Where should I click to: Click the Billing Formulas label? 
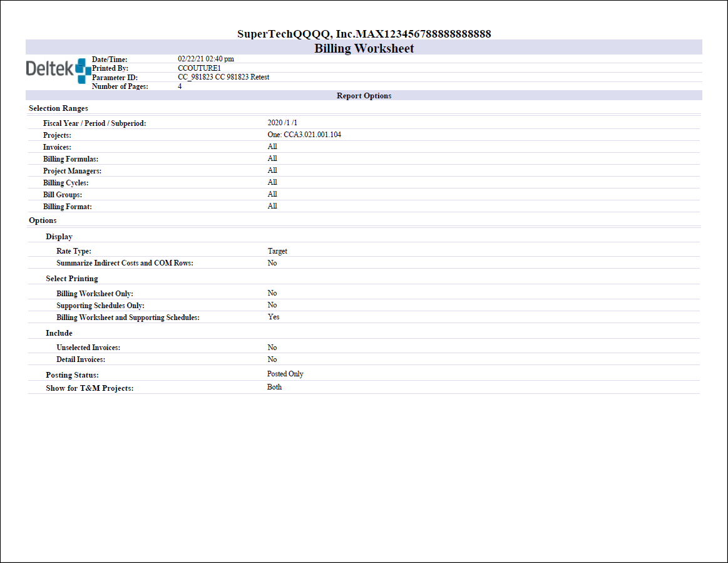coord(71,159)
